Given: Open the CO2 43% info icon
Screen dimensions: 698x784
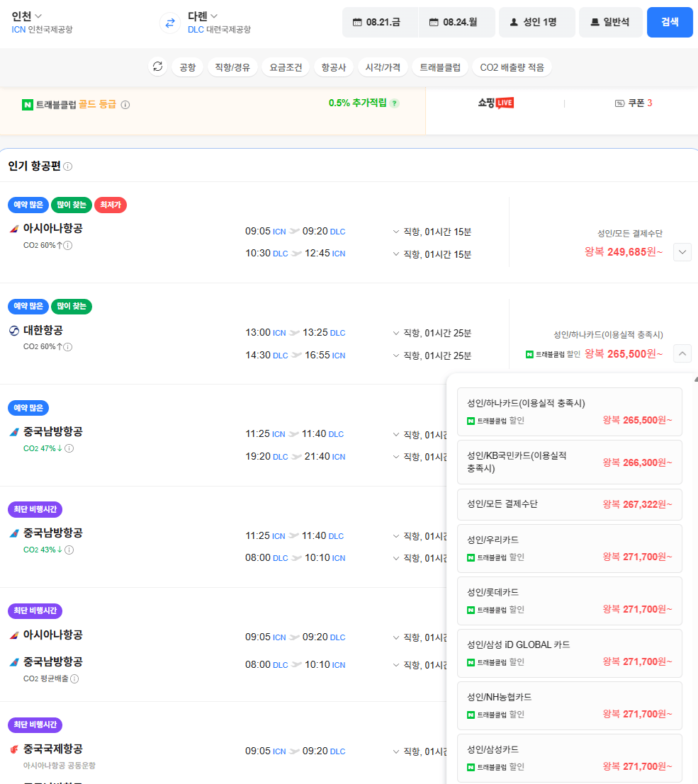Looking at the screenshot, I should (x=69, y=550).
